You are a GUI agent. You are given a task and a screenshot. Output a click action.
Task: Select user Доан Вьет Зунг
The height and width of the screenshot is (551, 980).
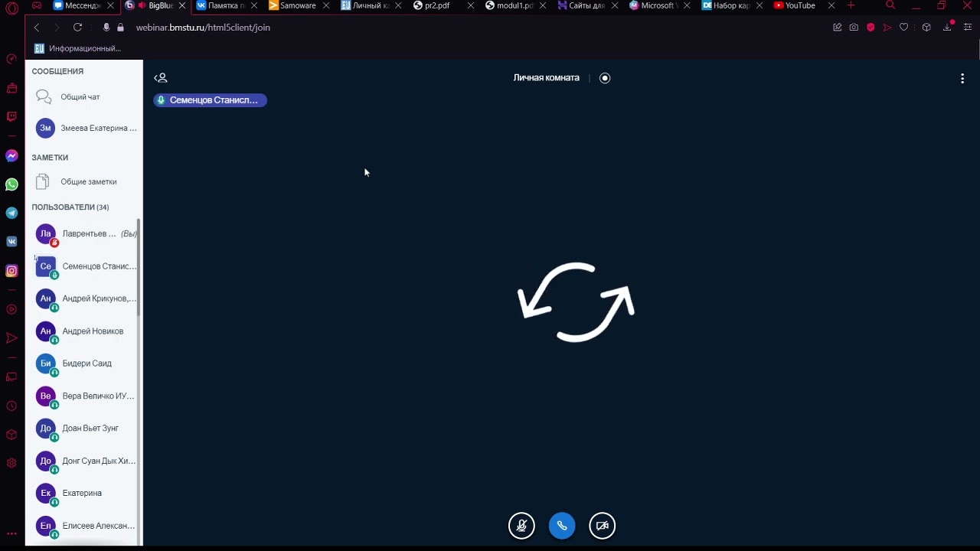point(84,429)
